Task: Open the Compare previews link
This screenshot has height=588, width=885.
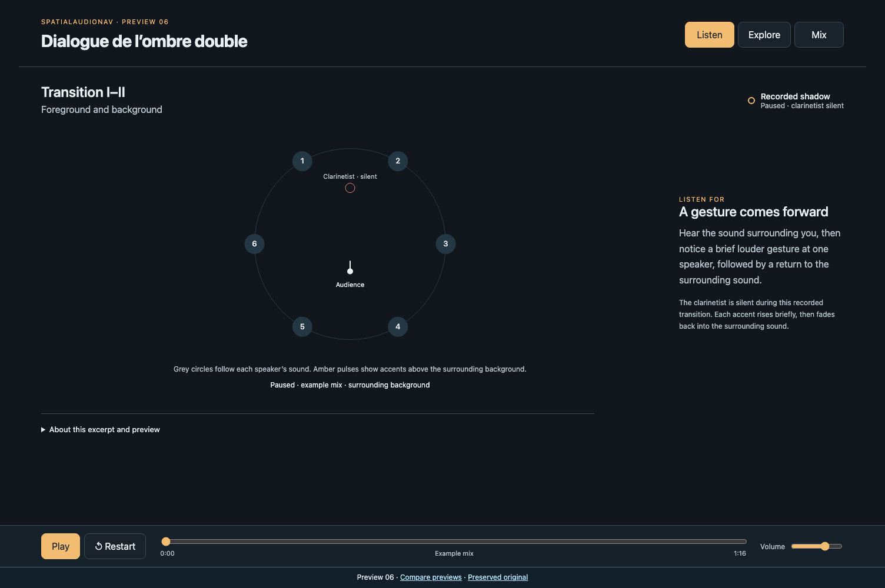Action: click(431, 577)
